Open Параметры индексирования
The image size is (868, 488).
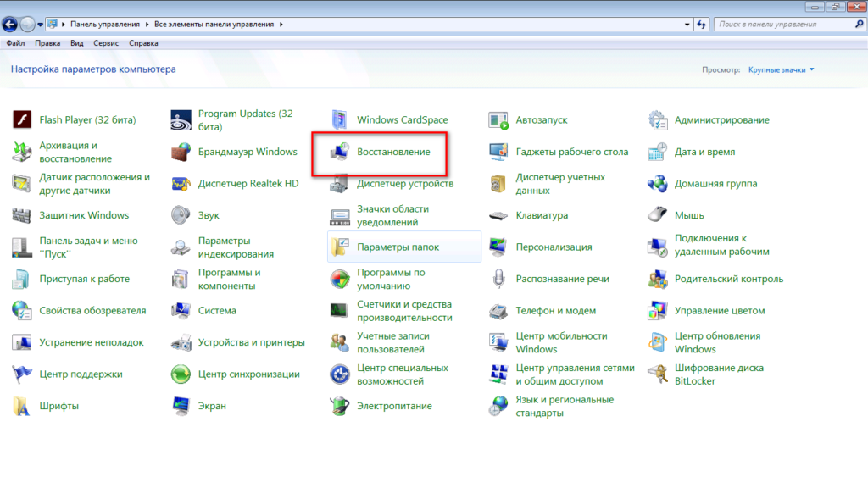tap(236, 247)
